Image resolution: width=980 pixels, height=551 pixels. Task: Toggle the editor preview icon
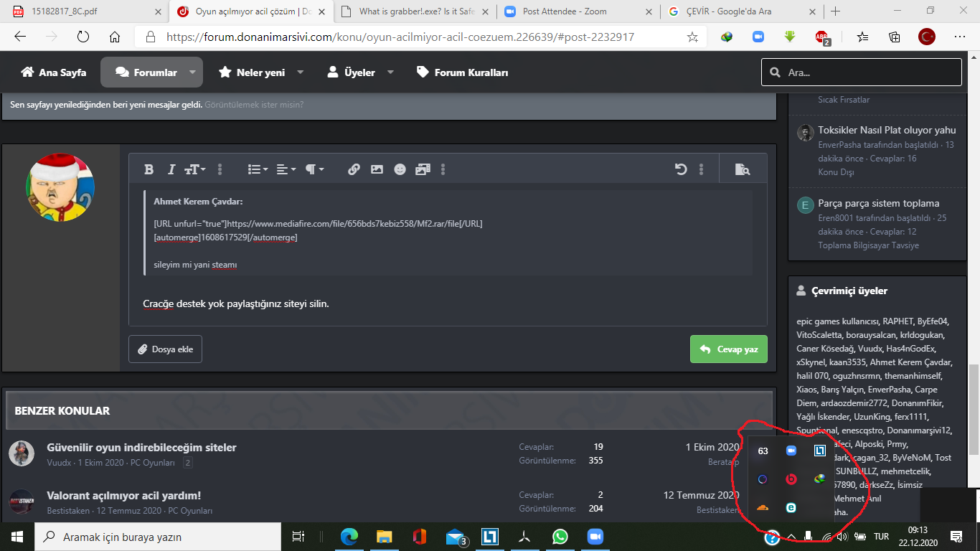pos(743,169)
